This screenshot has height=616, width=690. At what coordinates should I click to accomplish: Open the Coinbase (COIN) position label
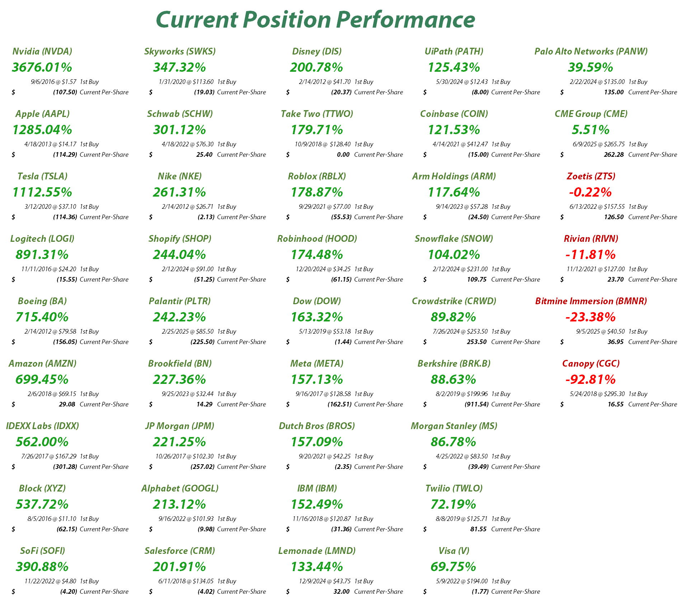click(x=454, y=114)
